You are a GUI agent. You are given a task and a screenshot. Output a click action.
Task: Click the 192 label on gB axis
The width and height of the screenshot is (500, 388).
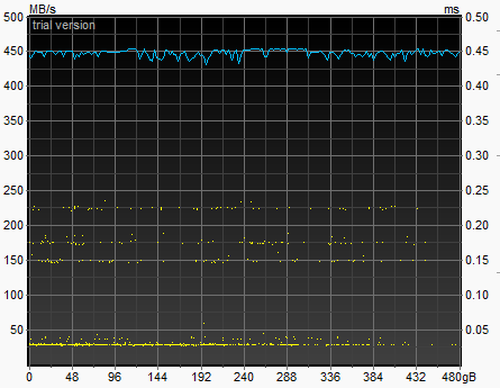(x=201, y=377)
